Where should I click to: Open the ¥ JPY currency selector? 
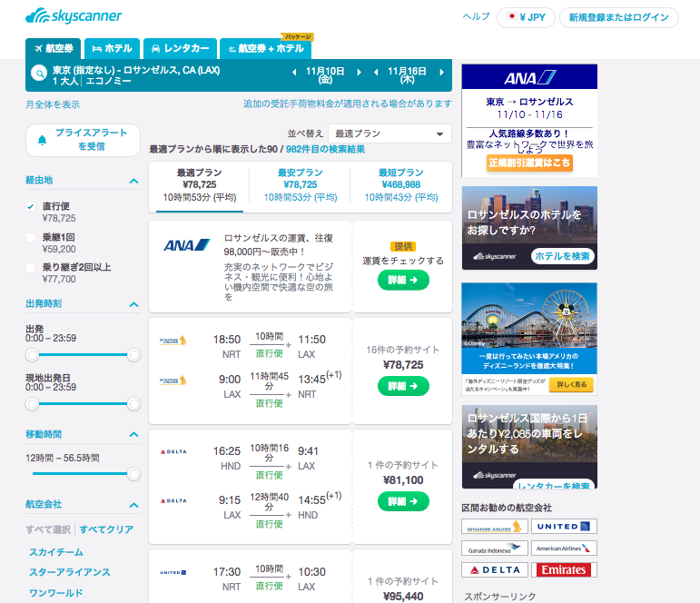point(527,17)
